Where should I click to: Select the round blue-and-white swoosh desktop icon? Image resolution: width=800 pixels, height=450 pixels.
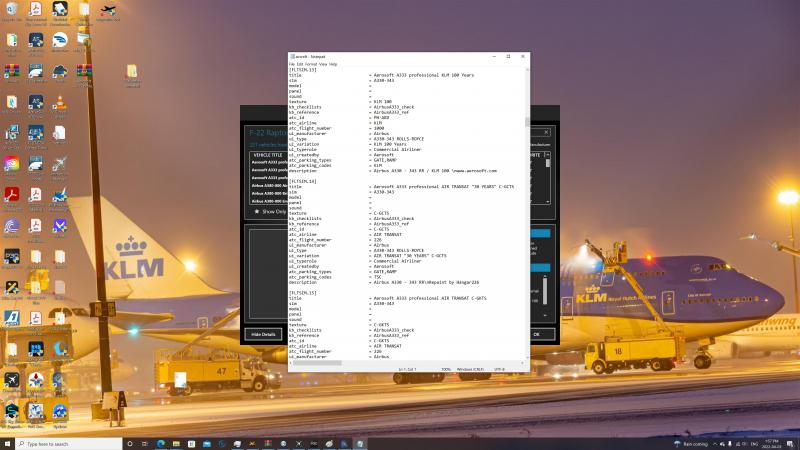click(x=60, y=41)
